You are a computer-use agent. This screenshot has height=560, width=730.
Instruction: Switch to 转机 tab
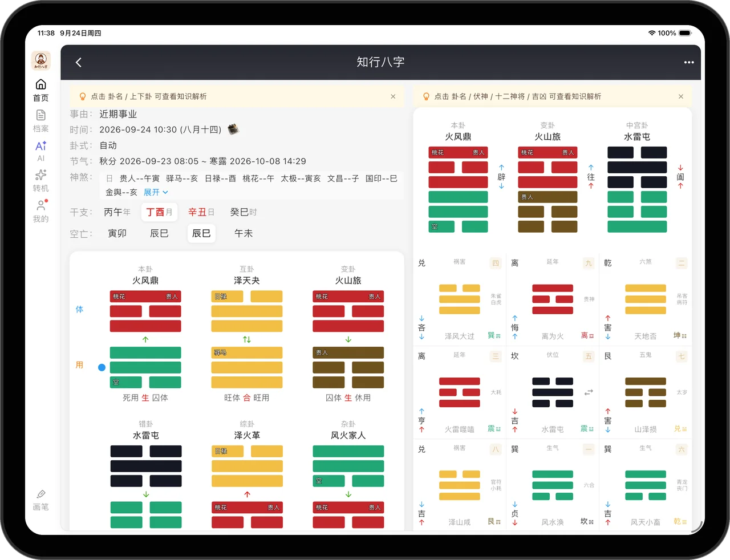pyautogui.click(x=40, y=181)
